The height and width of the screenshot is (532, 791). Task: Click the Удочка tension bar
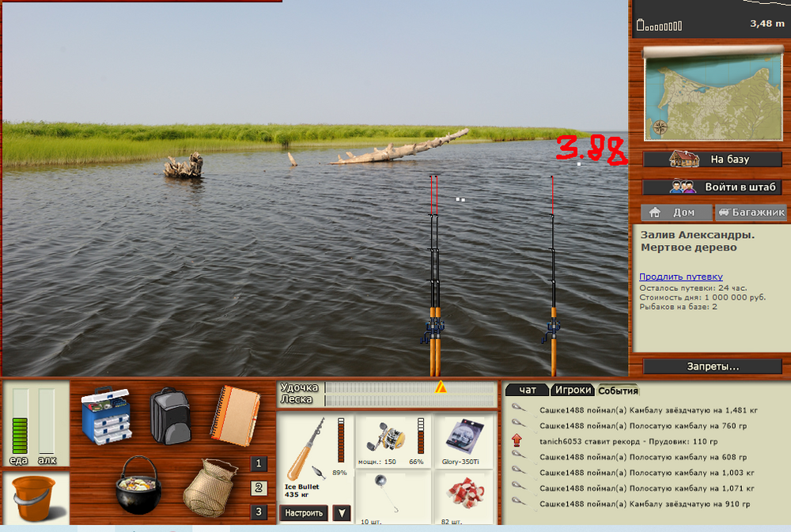(410, 387)
